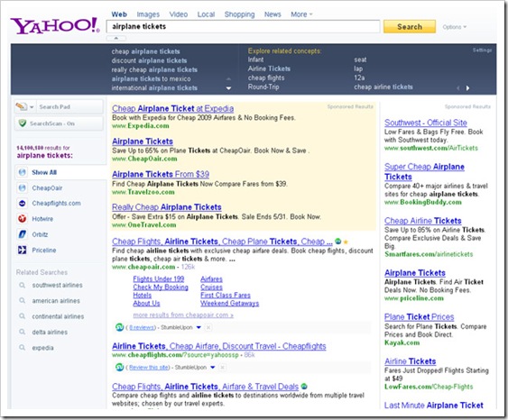Click the SearchScan shield icon
The width and height of the screenshot is (508, 420).
tap(23, 123)
